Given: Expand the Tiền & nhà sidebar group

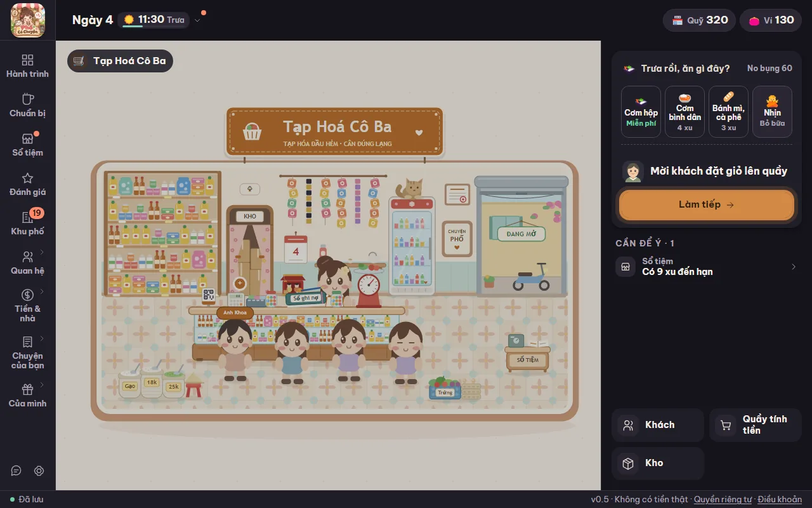Looking at the screenshot, I should (27, 305).
